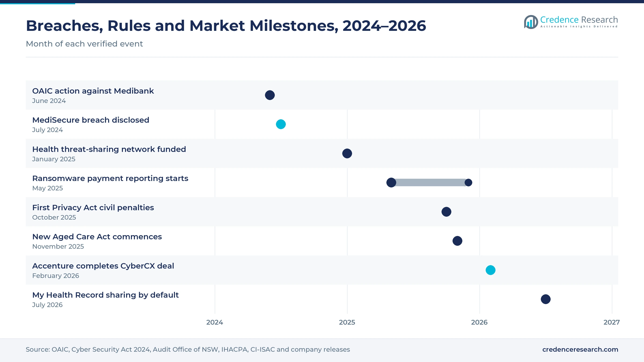Click 'My Health Record sharing by default' label
The image size is (644, 362).
[105, 295]
